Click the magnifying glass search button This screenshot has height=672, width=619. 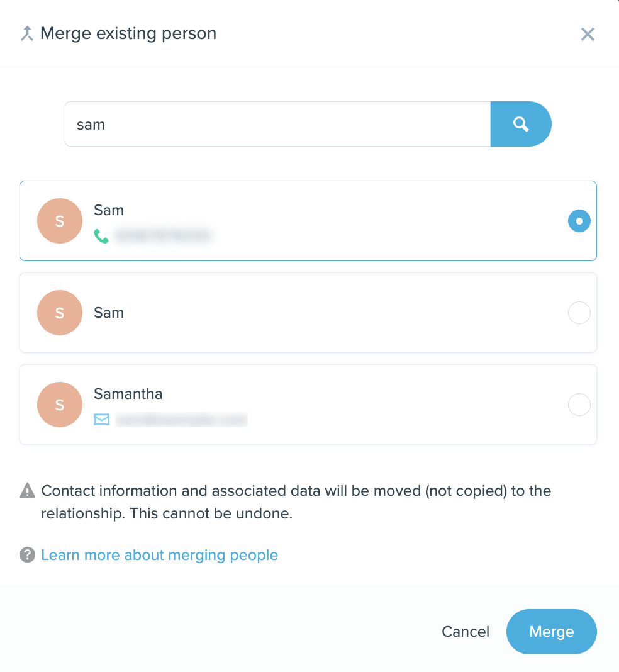[x=520, y=124]
